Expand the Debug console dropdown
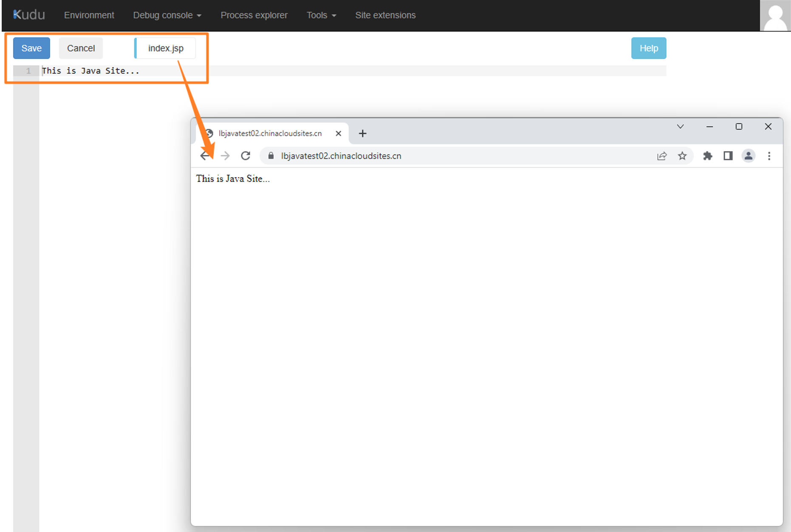 point(167,15)
